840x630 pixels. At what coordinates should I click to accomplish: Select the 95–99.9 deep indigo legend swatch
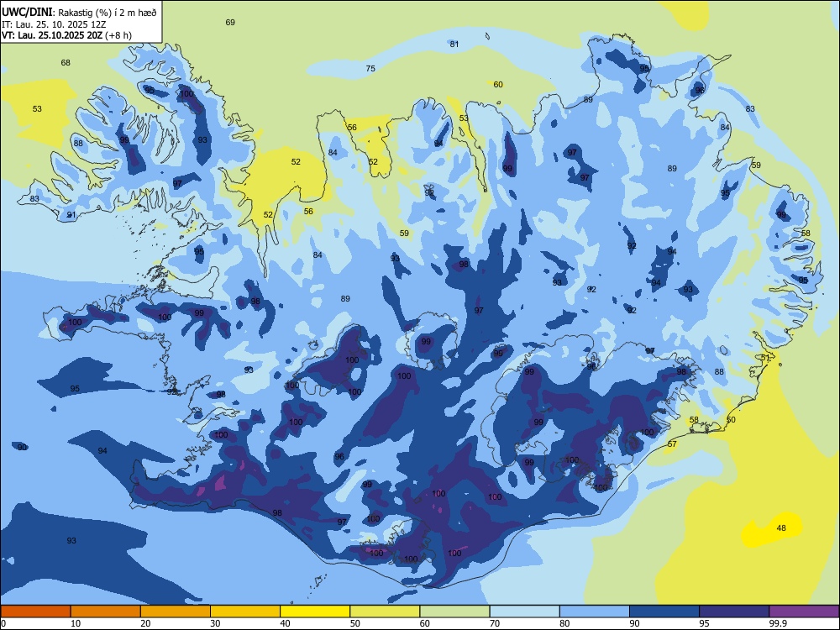tap(734, 612)
